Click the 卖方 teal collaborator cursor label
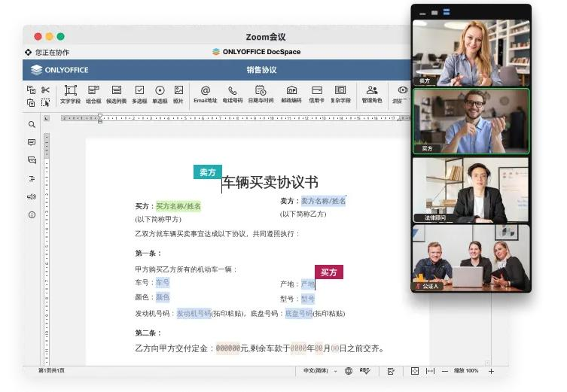This screenshot has height=392, width=567. tap(208, 172)
